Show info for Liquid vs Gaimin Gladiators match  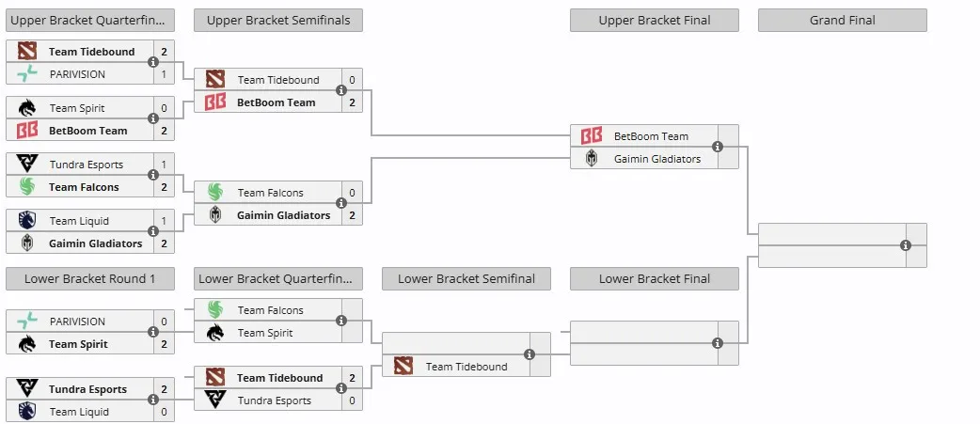tap(153, 231)
